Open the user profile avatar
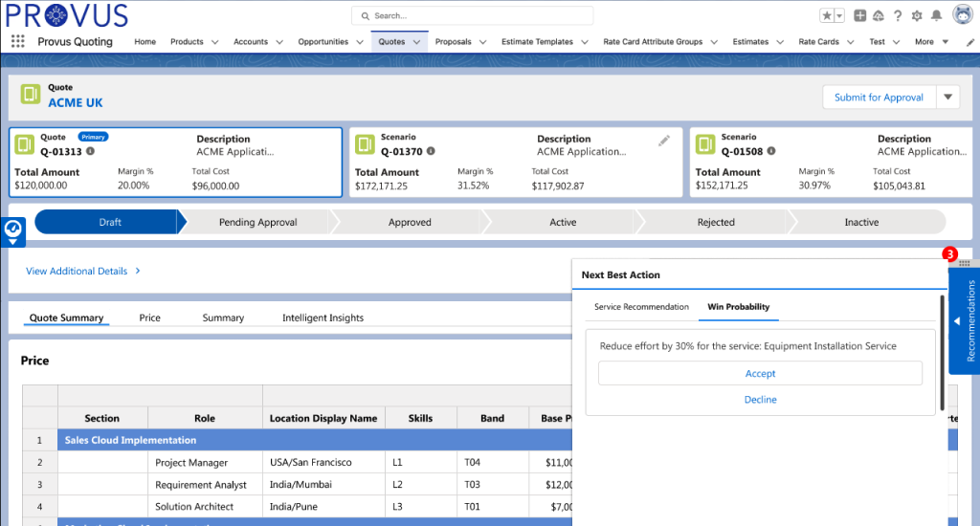 click(963, 13)
